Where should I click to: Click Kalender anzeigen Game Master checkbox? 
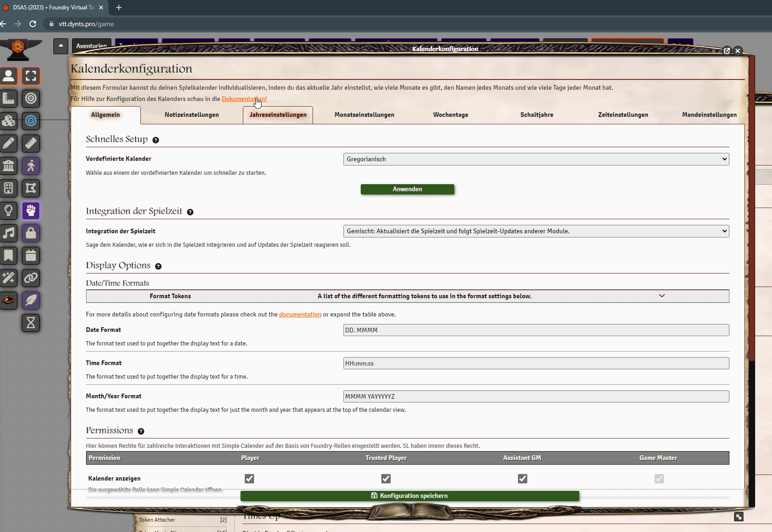tap(659, 479)
